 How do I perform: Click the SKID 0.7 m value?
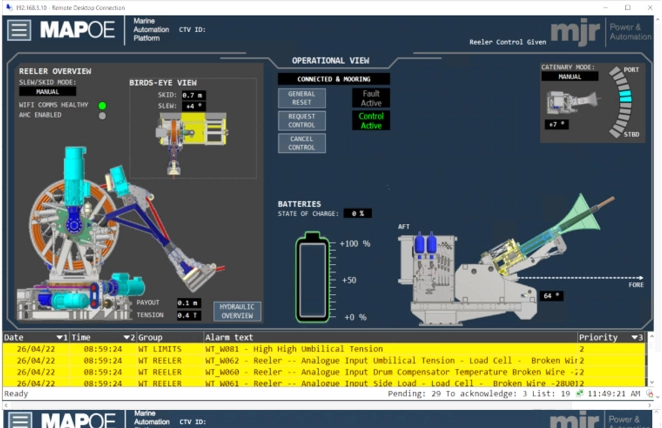194,95
